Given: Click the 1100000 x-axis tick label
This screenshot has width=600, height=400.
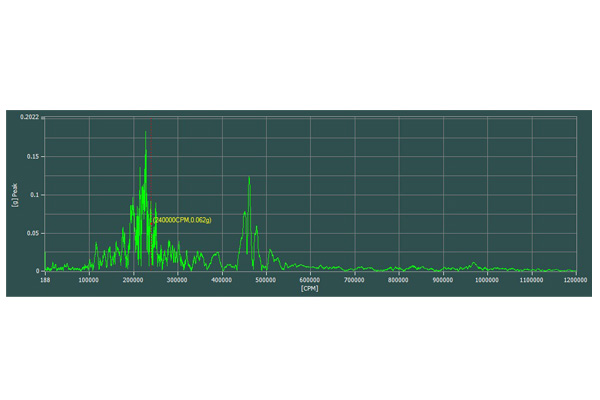Looking at the screenshot, I should 531,280.
